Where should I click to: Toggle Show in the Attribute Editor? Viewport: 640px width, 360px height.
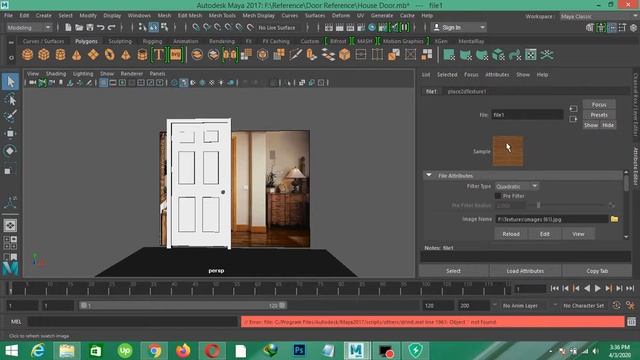click(591, 125)
